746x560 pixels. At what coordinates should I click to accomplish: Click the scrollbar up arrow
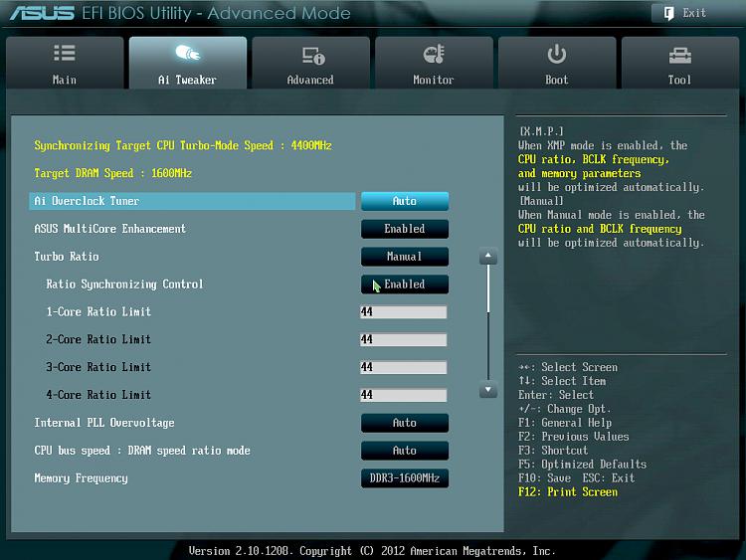click(488, 256)
